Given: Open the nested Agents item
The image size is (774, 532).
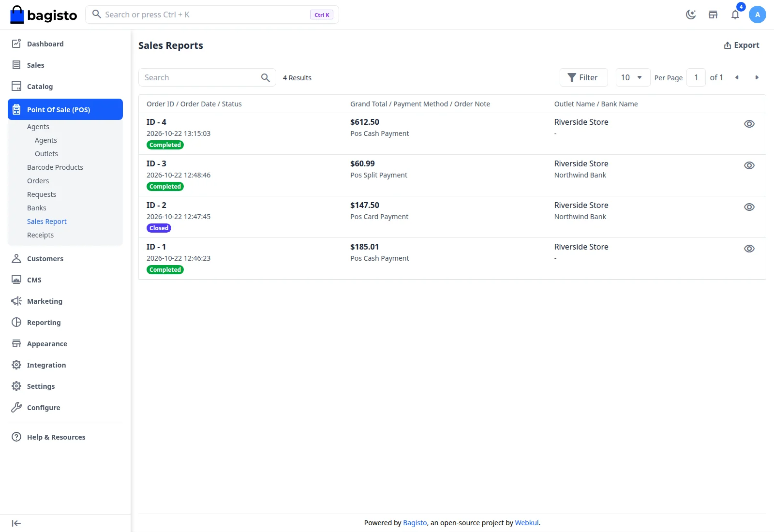Looking at the screenshot, I should pyautogui.click(x=46, y=140).
